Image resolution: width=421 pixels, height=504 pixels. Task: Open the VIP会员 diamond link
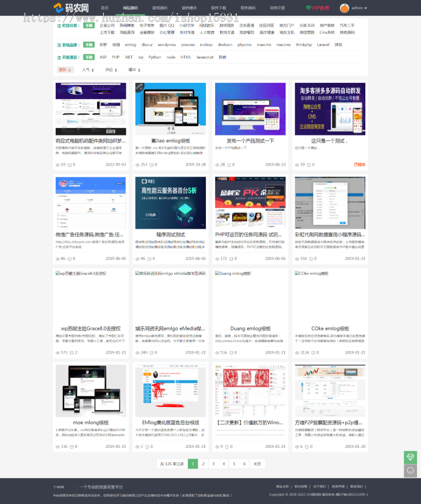click(318, 7)
